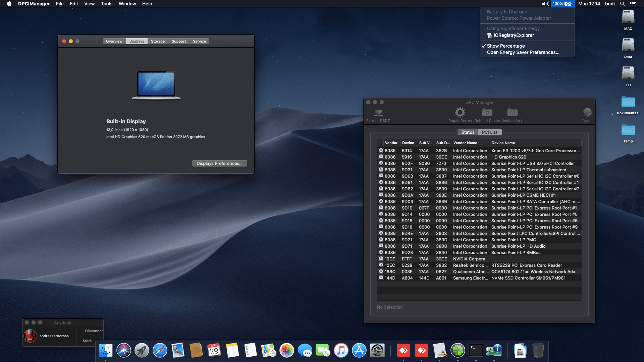Sort PCI list by Vendor Name column
The image size is (644, 362).
coord(465,143)
